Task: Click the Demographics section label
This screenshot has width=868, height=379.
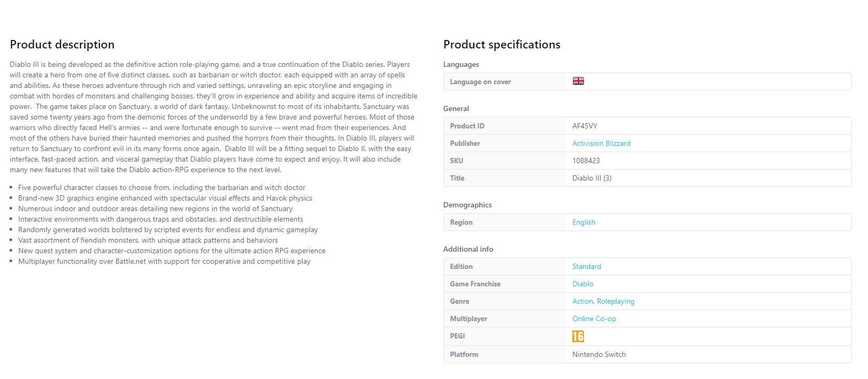Action: point(467,205)
